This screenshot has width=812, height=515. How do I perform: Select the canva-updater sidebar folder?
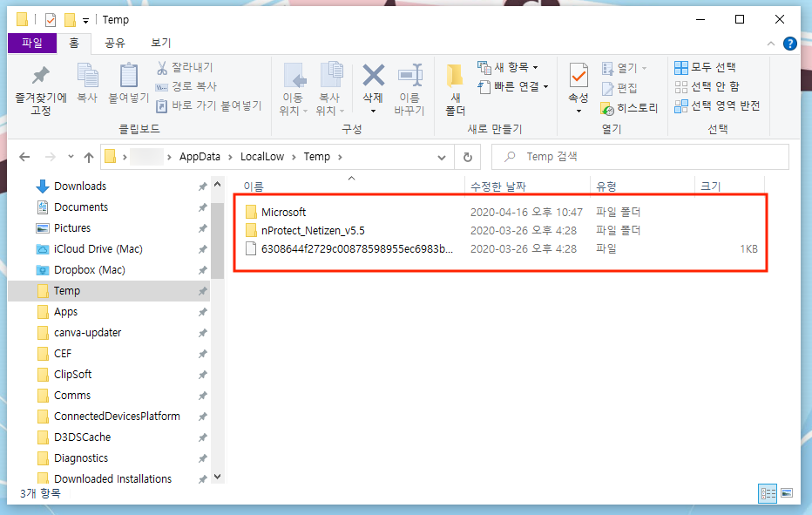87,333
